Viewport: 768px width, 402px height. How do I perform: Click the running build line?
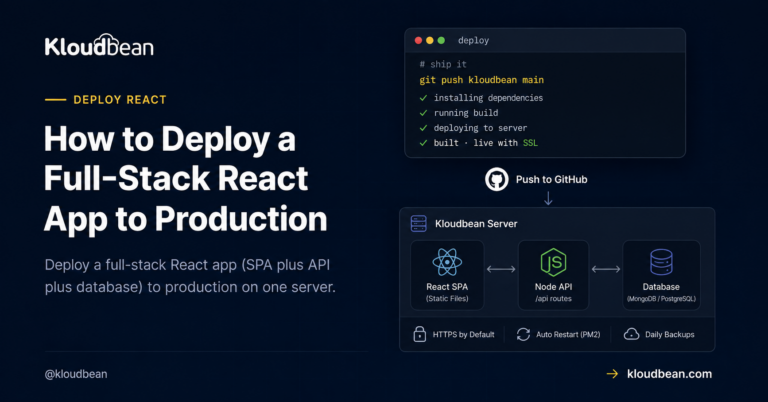tap(466, 113)
